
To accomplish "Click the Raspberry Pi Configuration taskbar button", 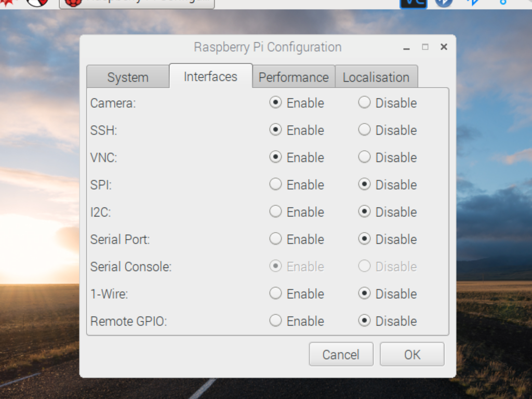I will point(137,4).
